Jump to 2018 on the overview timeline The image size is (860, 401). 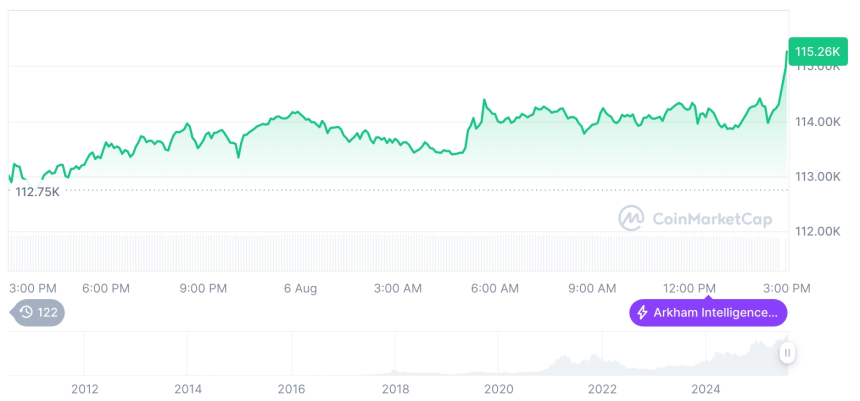click(395, 389)
